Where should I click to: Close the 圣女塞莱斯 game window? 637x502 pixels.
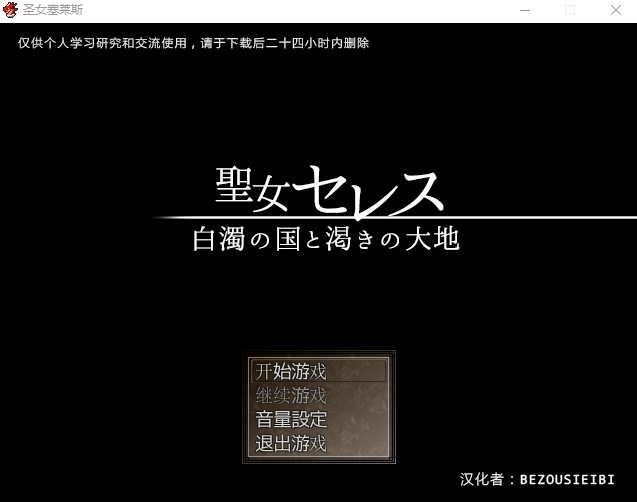[x=615, y=10]
